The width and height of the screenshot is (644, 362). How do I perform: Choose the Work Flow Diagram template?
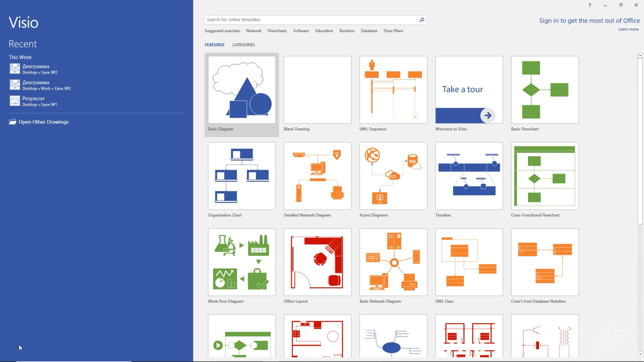[242, 262]
